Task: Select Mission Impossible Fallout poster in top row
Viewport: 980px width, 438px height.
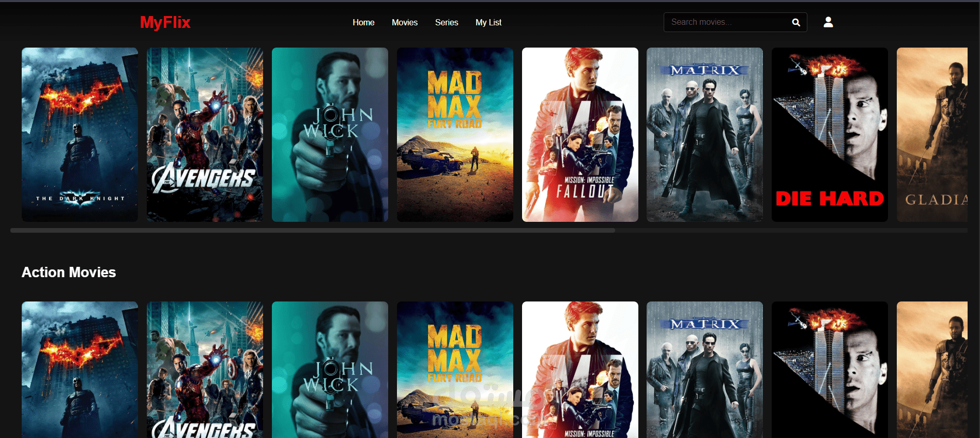Action: pos(580,134)
